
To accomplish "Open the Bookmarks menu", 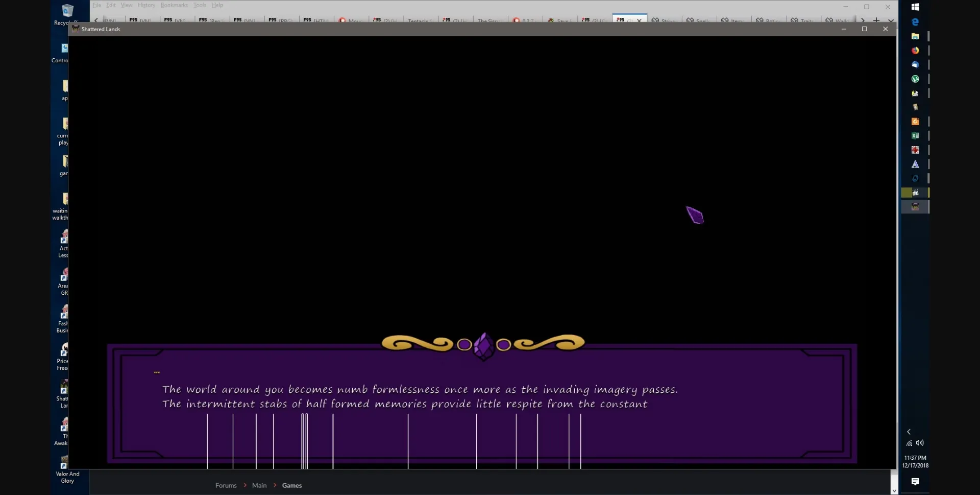I will pyautogui.click(x=174, y=5).
